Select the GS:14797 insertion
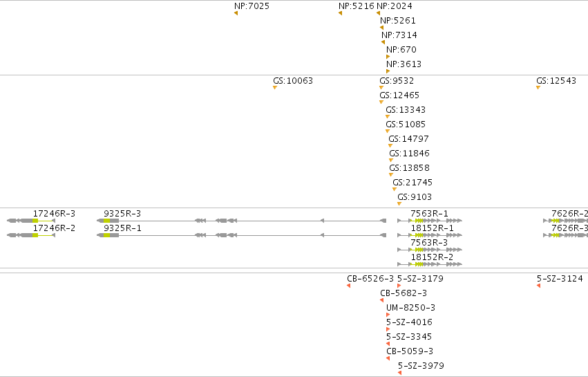This screenshot has width=588, height=377. (x=408, y=139)
